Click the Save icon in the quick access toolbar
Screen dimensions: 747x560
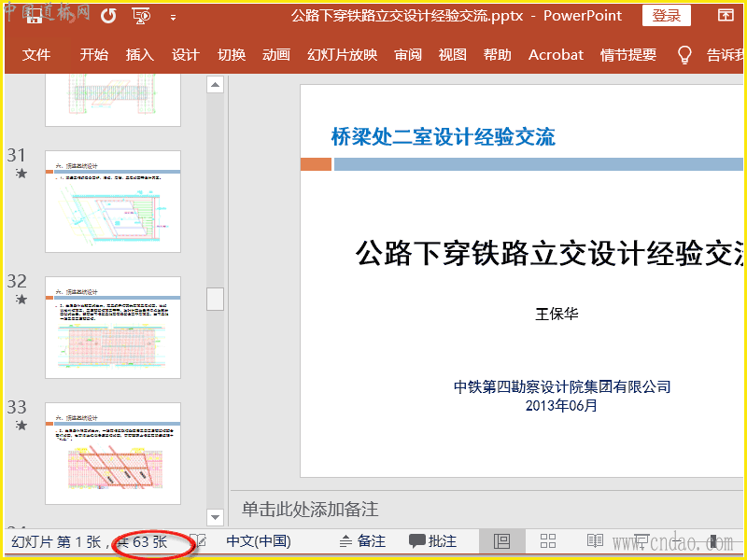coord(35,16)
